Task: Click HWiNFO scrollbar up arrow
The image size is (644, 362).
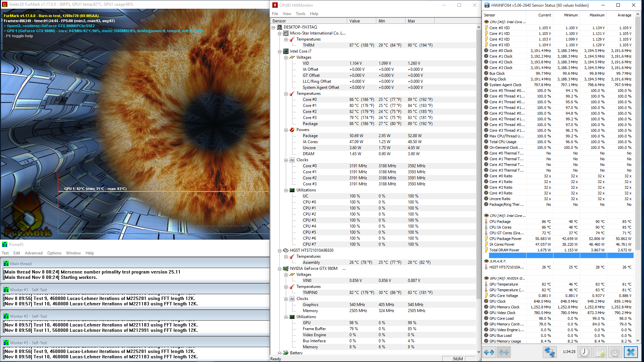Action: 638,15
